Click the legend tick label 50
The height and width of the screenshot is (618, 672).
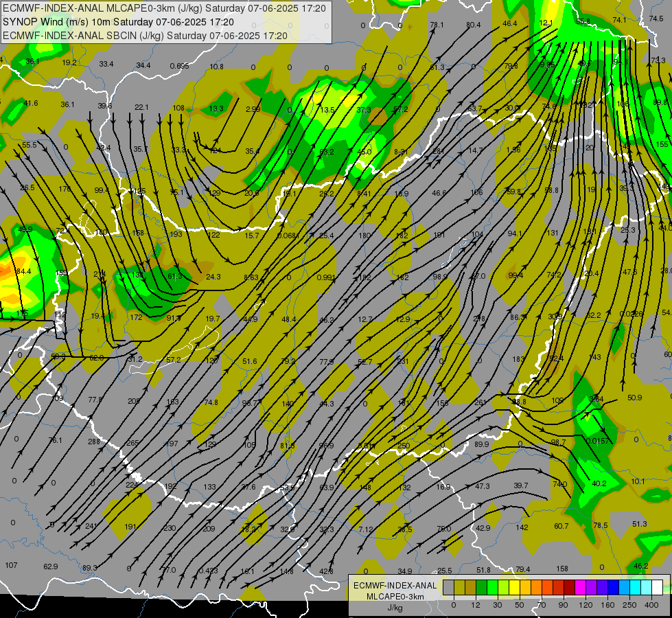pos(519,605)
